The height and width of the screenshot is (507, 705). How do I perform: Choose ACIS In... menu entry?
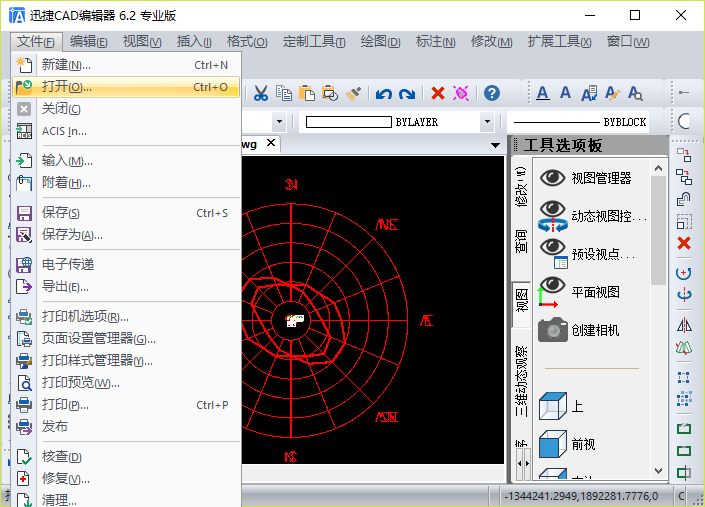pos(126,131)
